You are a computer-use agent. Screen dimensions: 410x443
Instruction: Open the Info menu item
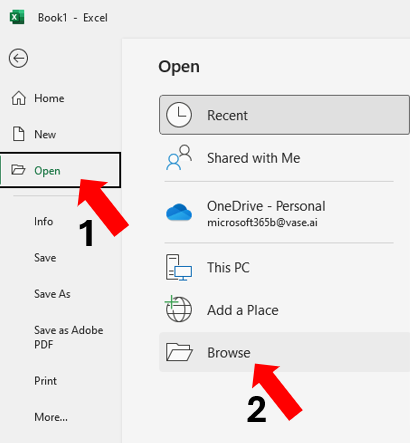44,221
